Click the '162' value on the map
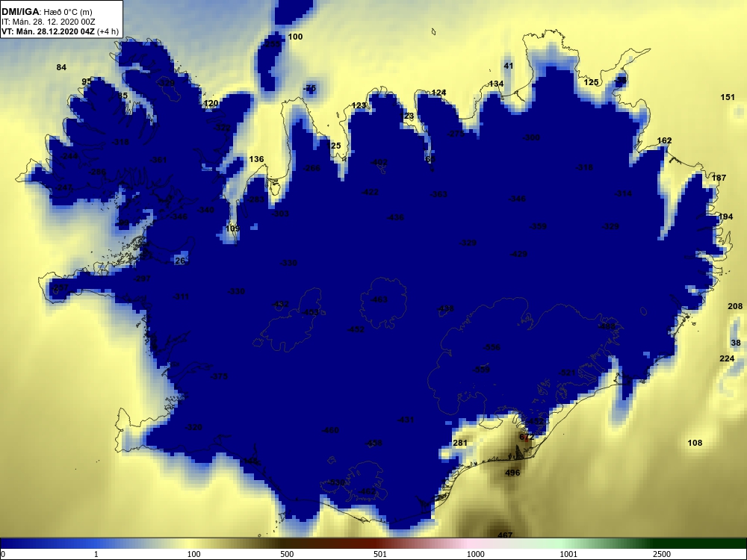Screen dimensions: 747x560 point(664,140)
